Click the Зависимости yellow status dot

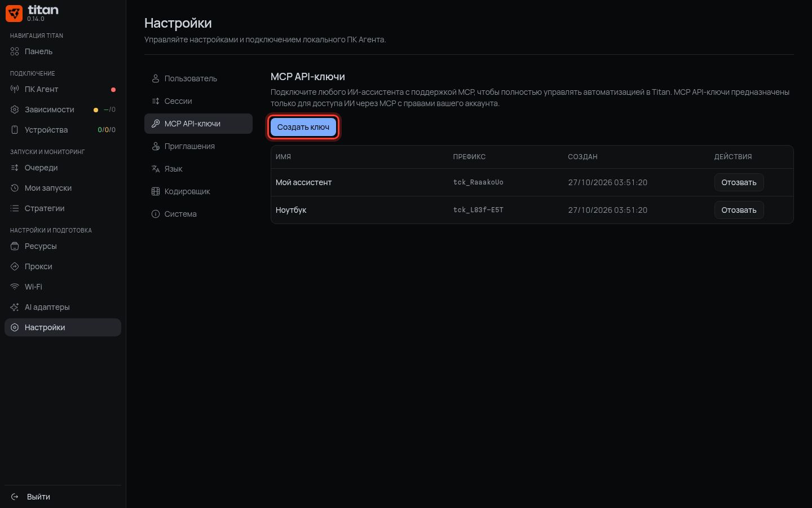[96, 110]
